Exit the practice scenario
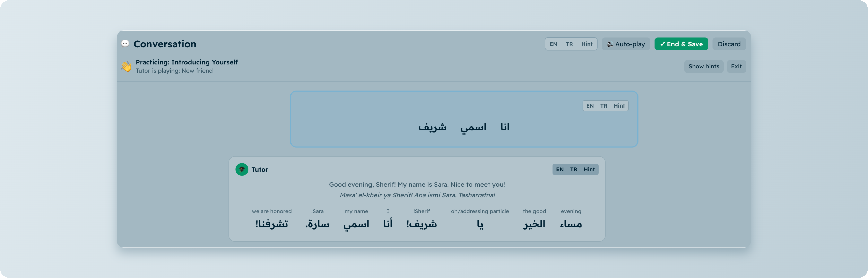 (736, 66)
